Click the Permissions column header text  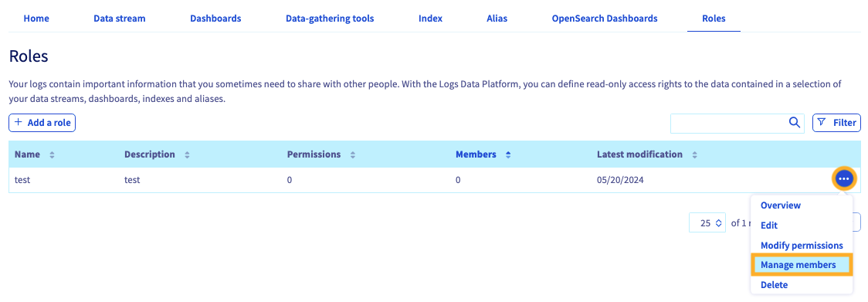tap(314, 154)
